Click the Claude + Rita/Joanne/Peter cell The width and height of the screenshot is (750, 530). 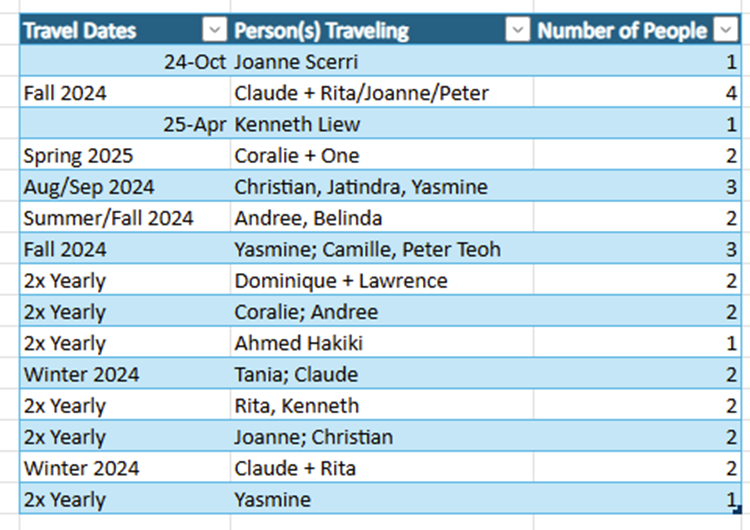coord(382,93)
